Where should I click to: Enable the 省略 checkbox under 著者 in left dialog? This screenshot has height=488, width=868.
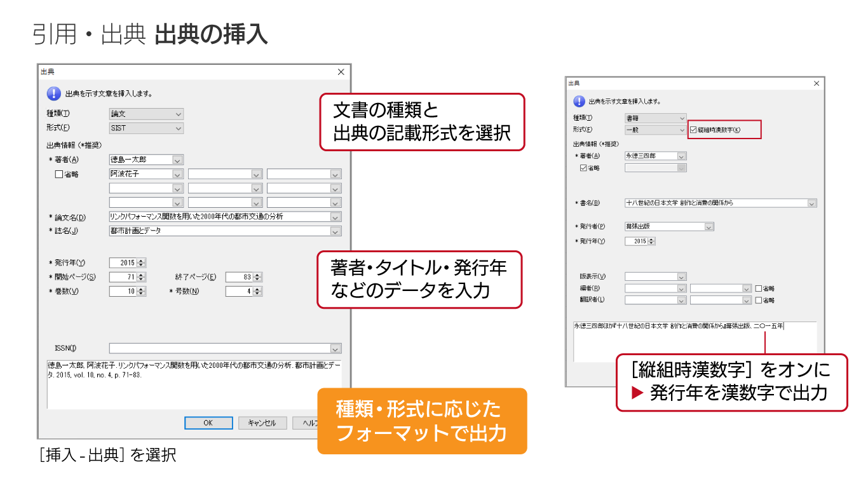[x=59, y=173]
